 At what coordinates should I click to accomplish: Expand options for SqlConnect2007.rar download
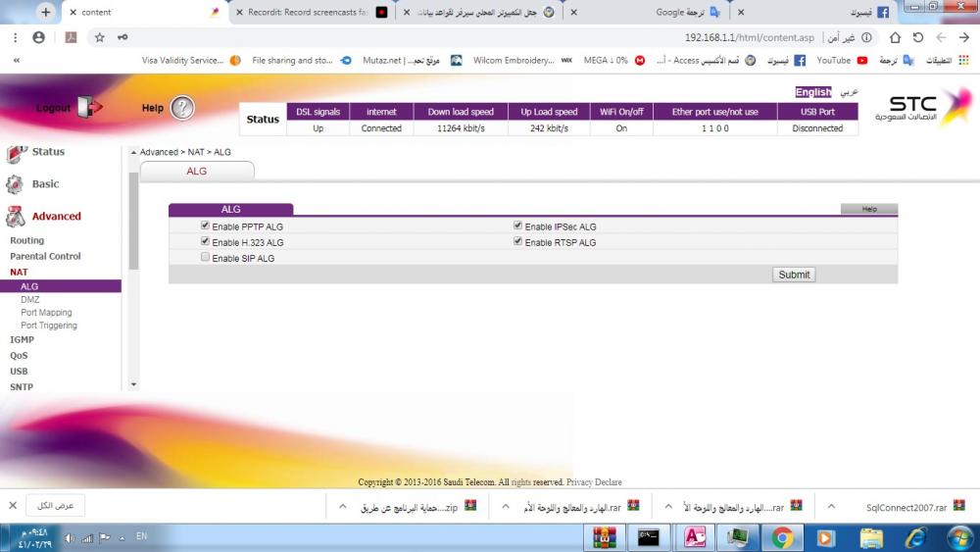[x=831, y=507]
